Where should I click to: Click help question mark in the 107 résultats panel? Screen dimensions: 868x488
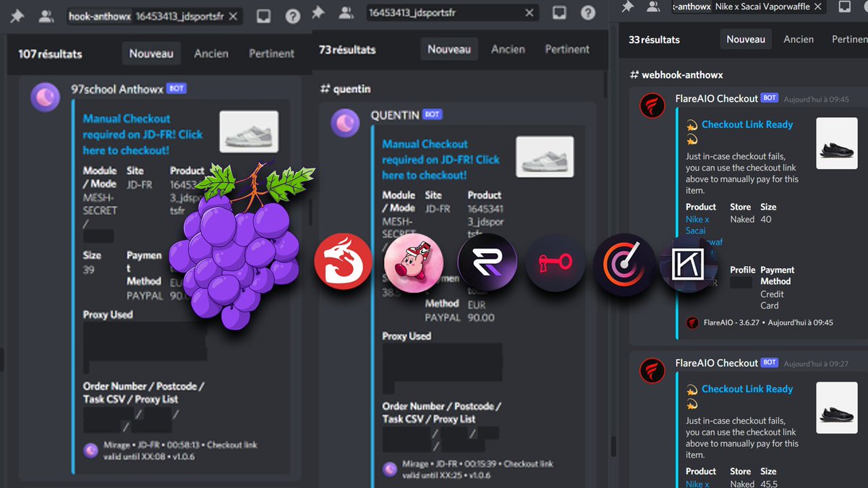point(292,16)
